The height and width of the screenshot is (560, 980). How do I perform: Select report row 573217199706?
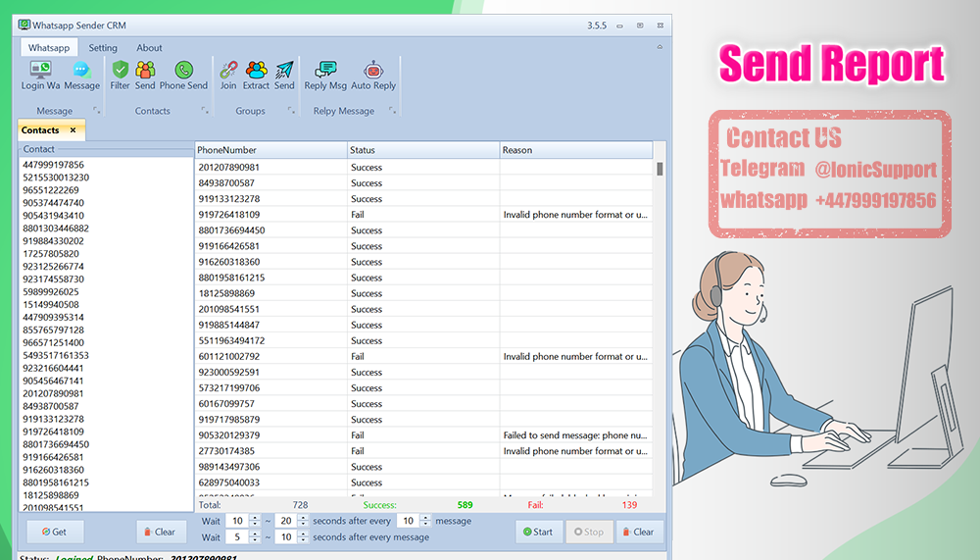(423, 388)
